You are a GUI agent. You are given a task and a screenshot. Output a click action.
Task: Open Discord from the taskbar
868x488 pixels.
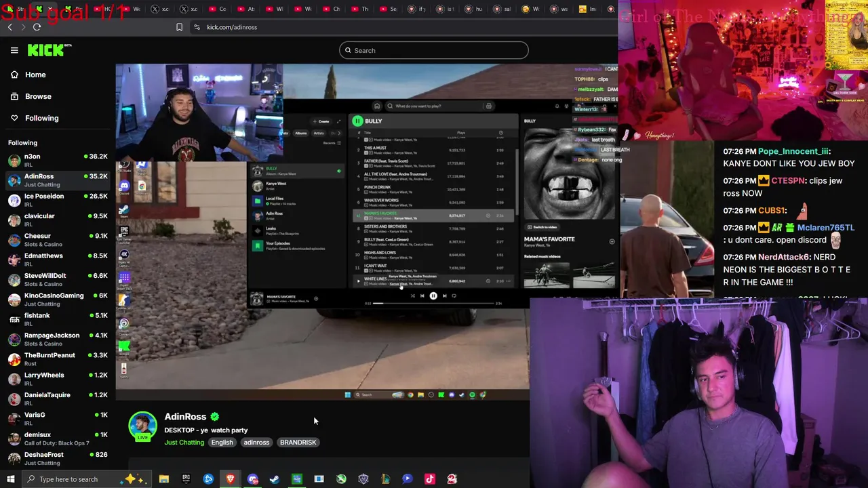253,479
